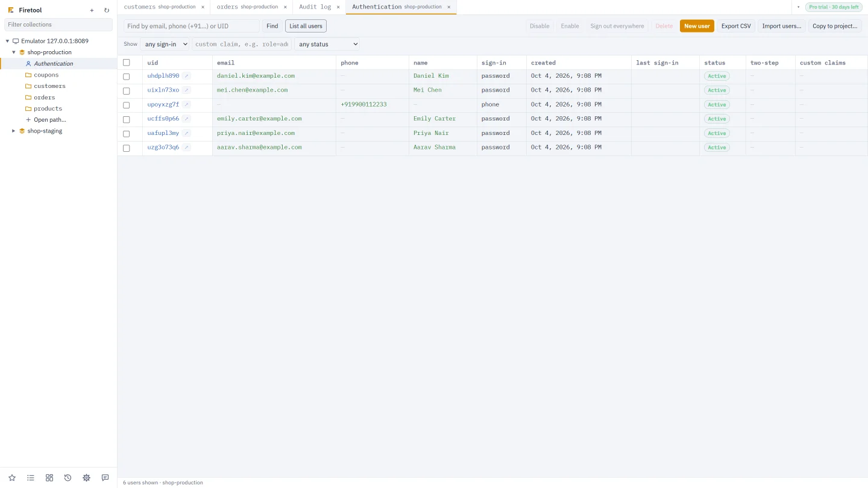Close the Audit log tab
The height and width of the screenshot is (488, 868).
click(338, 7)
